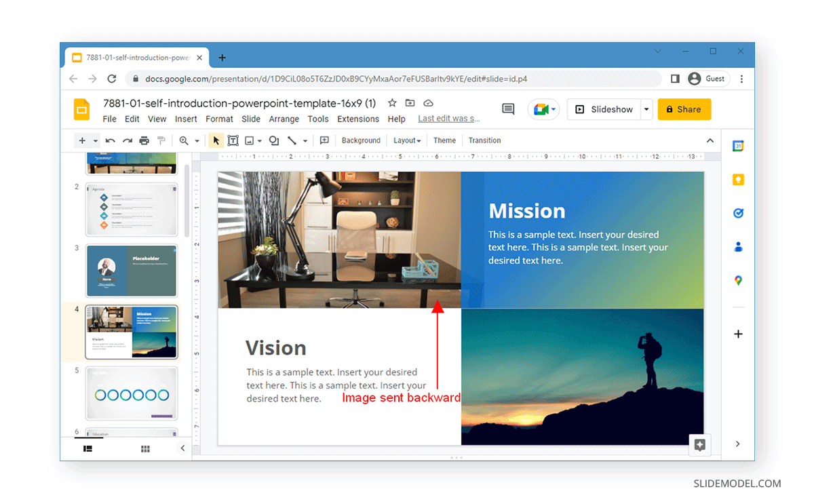
Task: Collapse the toolbar with the chevron
Action: [x=710, y=140]
